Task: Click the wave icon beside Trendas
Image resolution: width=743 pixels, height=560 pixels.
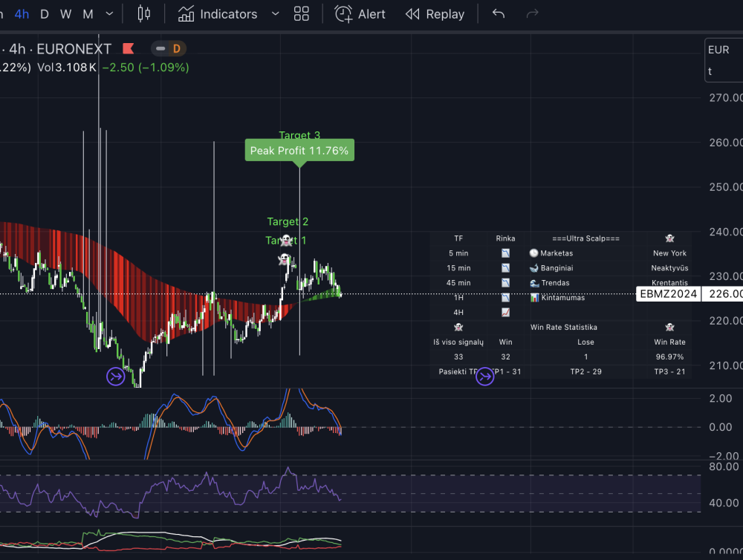Action: (x=534, y=283)
